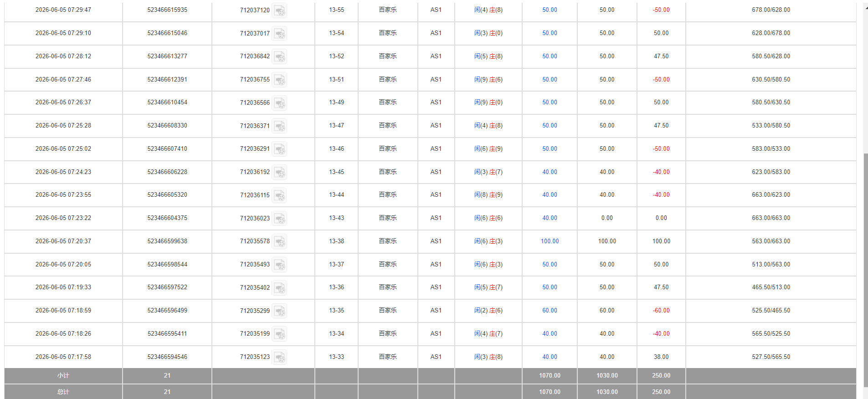Click result 闲(2) 庄(6)

coord(488,310)
